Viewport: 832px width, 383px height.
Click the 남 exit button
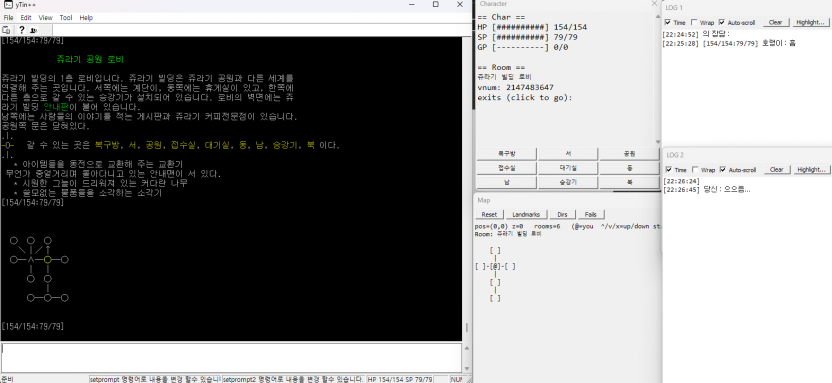point(506,182)
